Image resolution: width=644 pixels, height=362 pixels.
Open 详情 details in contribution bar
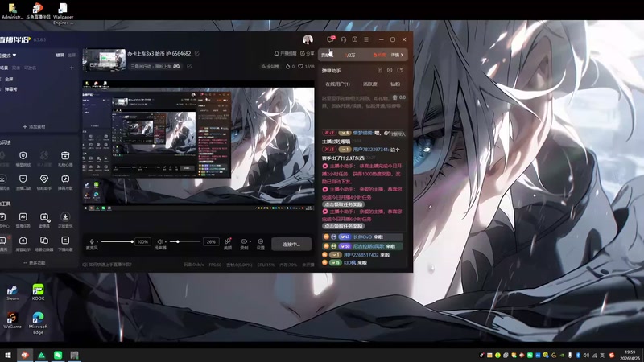tap(397, 55)
